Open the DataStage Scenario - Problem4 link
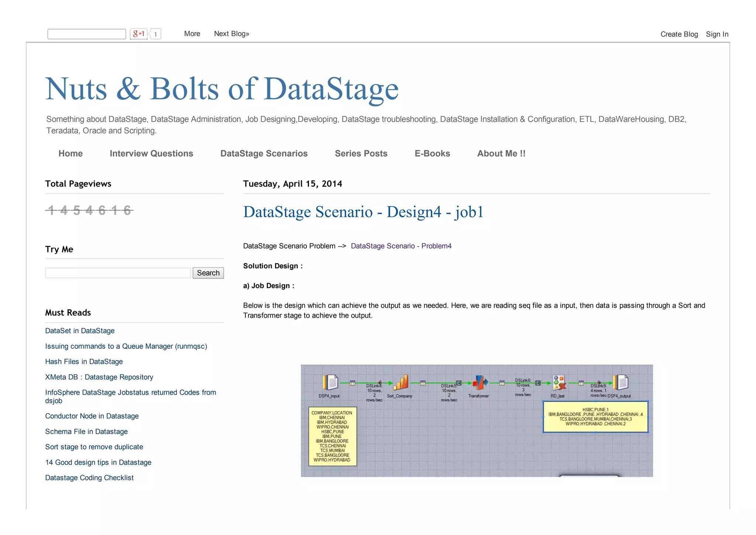The image size is (756, 535). coord(401,246)
